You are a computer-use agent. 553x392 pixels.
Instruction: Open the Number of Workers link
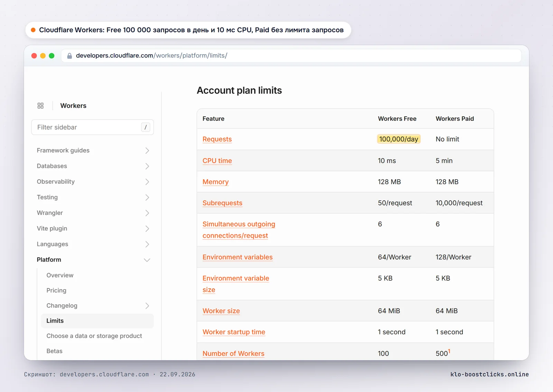233,354
